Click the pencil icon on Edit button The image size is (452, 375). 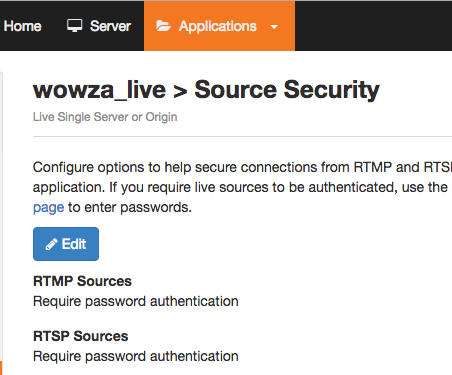(51, 244)
